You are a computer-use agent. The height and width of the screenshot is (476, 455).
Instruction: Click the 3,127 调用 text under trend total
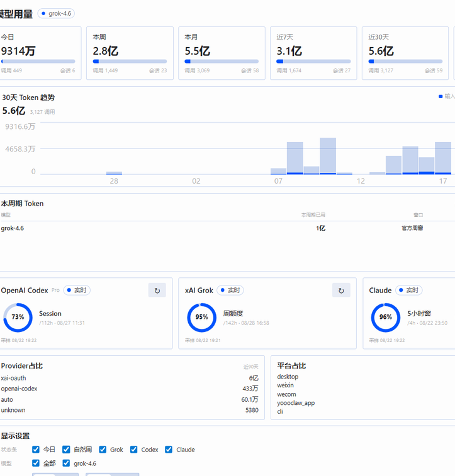pos(42,112)
